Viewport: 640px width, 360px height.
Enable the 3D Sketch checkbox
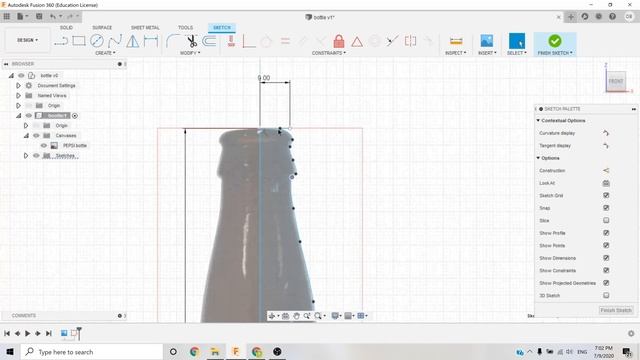tap(606, 296)
